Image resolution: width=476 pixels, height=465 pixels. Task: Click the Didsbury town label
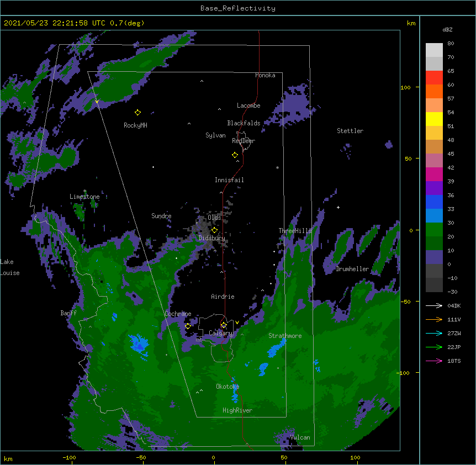(x=212, y=238)
